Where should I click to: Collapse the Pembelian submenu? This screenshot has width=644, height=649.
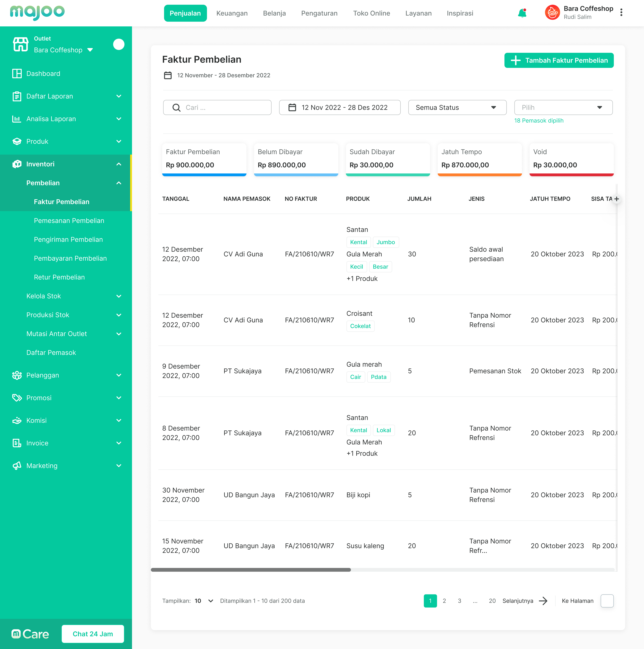(x=119, y=183)
